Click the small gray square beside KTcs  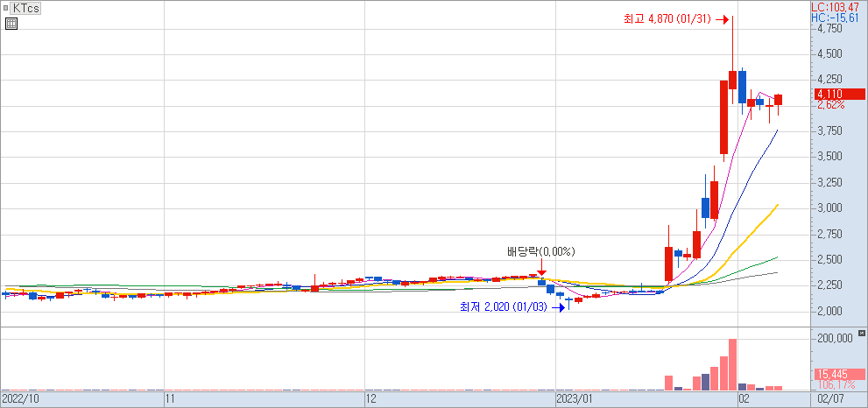[5, 8]
